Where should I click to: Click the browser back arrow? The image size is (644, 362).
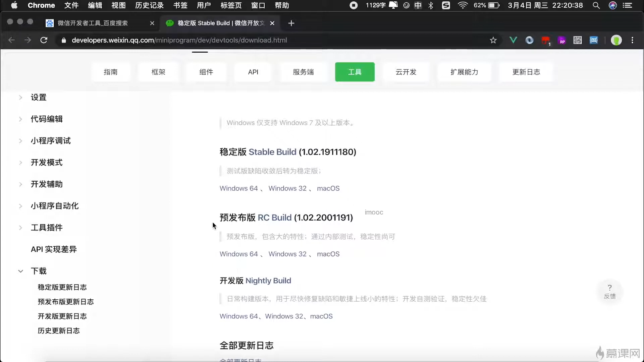(12, 40)
